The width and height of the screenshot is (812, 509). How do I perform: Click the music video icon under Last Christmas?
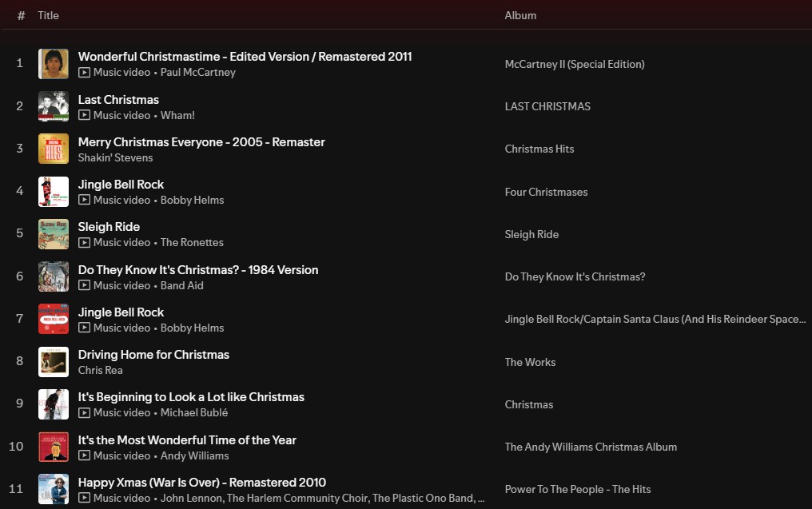coord(84,115)
